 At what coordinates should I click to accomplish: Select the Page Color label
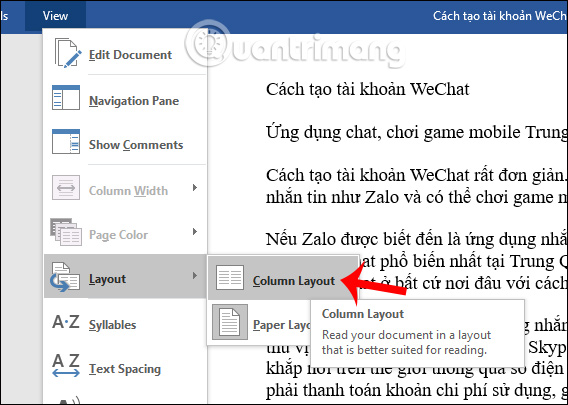click(118, 235)
